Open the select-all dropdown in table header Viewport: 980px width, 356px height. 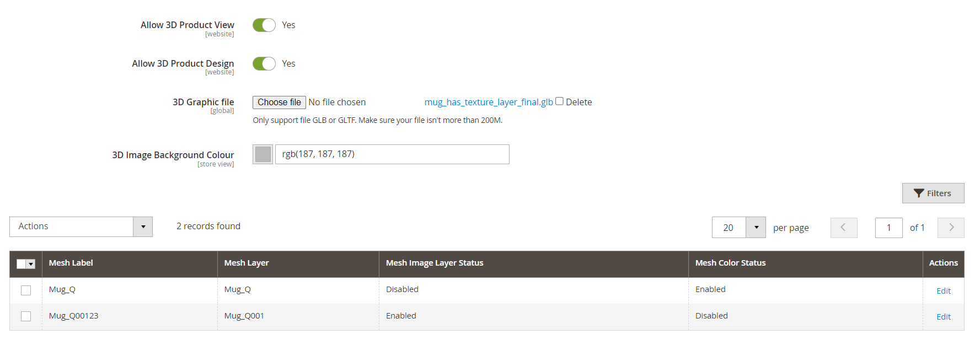(x=31, y=264)
